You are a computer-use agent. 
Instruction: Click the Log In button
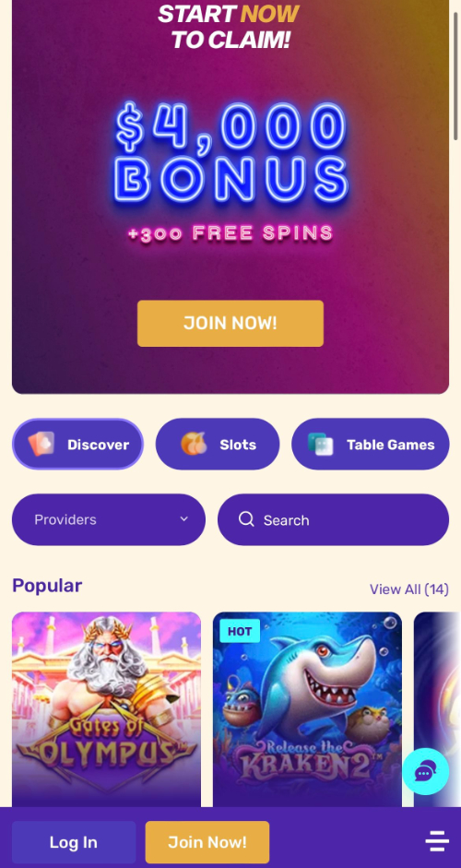pos(74,842)
